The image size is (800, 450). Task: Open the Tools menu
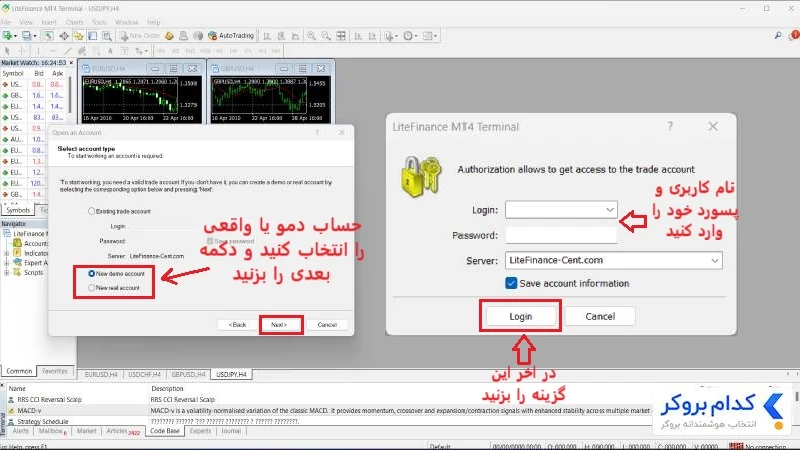click(99, 22)
